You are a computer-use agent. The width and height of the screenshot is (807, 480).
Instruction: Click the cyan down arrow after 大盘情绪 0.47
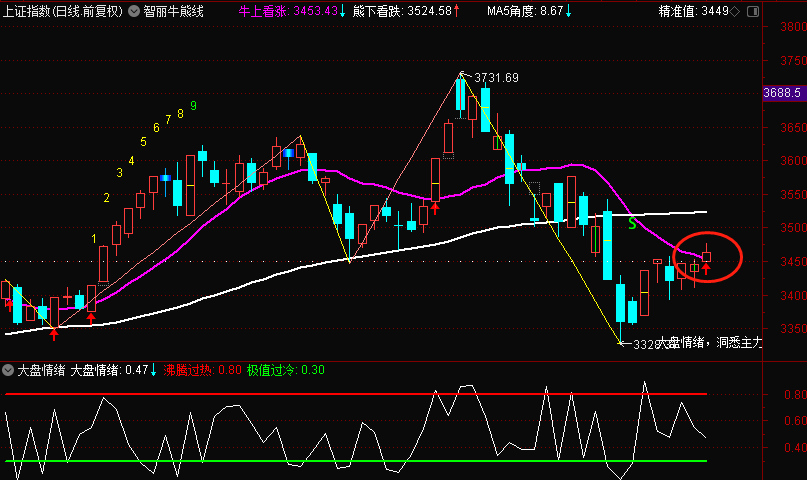pos(153,370)
